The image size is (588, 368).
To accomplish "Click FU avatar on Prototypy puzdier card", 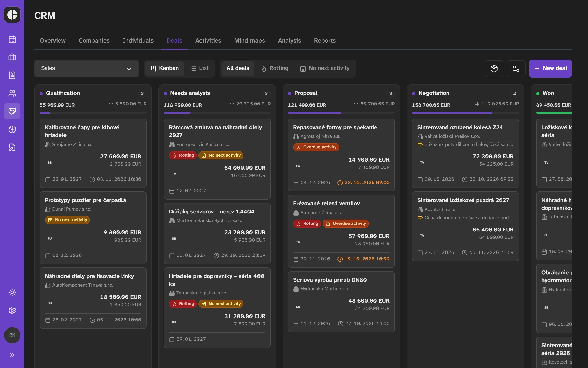I will pyautogui.click(x=50, y=239).
